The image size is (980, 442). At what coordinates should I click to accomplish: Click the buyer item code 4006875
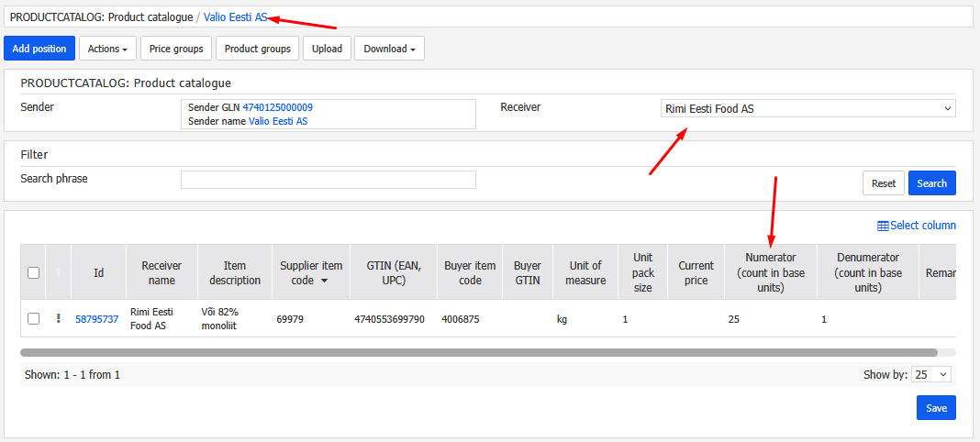460,319
